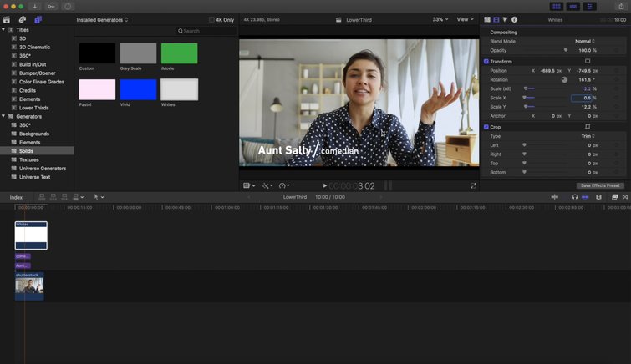
Task: Click the append clip edit icon
Action: 64,197
